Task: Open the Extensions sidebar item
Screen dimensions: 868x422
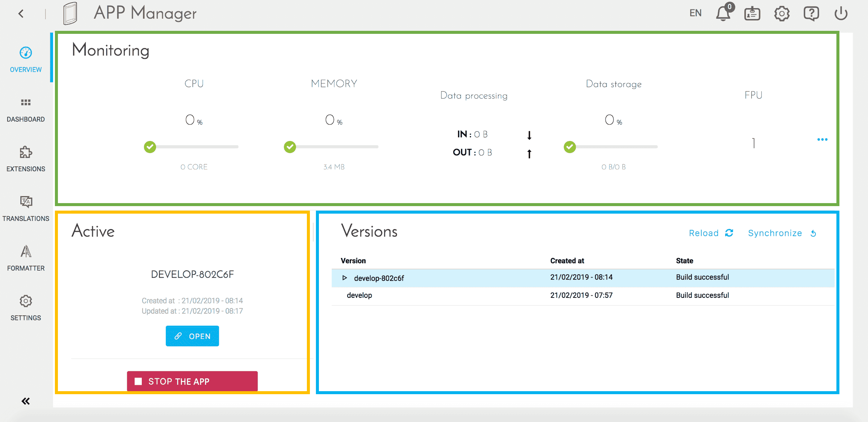Action: point(26,159)
